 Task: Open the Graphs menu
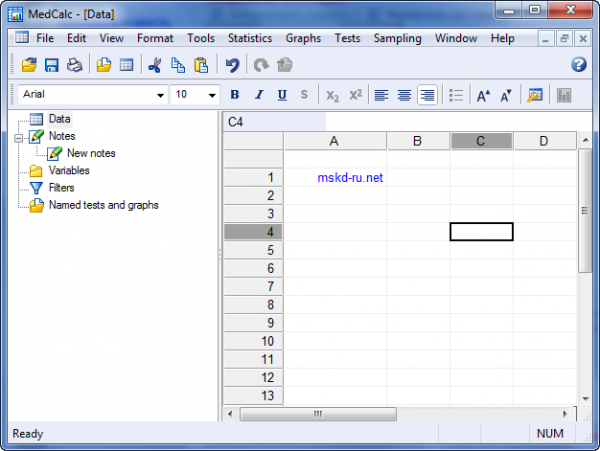tap(303, 38)
